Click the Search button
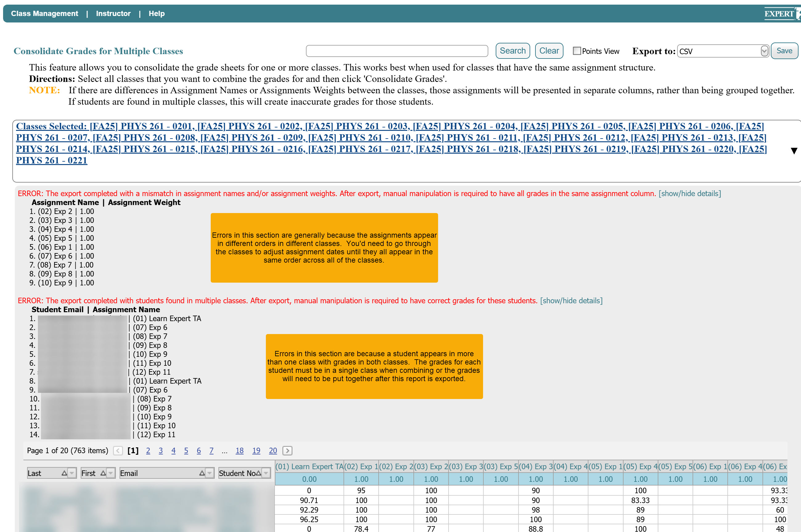 (x=513, y=51)
